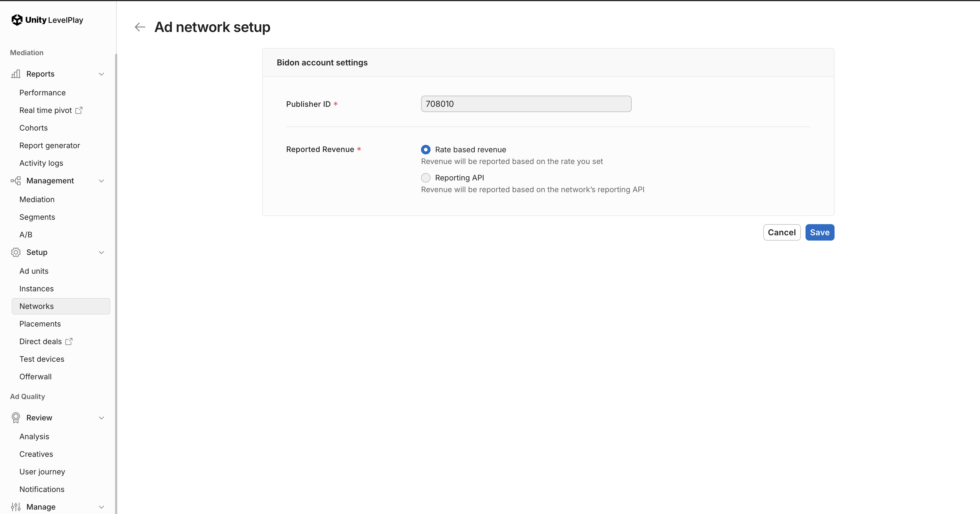Select the Reports bar-chart icon
This screenshot has height=514, width=980.
point(16,74)
